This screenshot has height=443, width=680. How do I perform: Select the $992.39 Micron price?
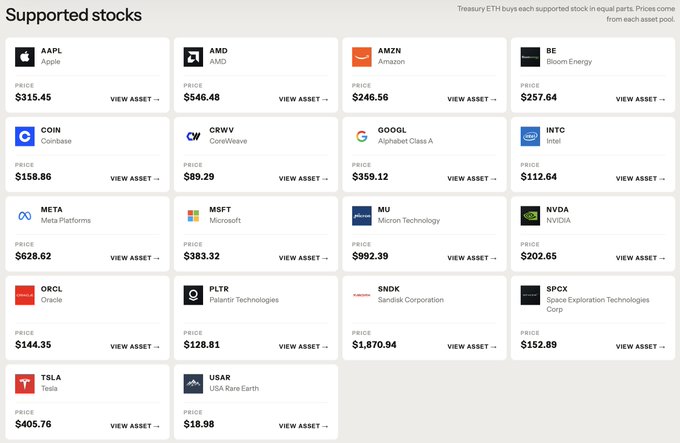370,256
